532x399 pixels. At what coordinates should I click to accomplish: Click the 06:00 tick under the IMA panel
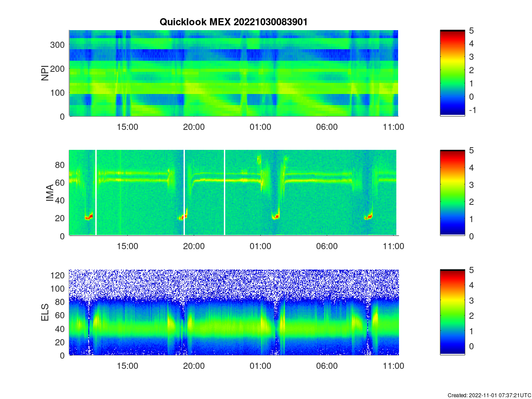tap(327, 246)
